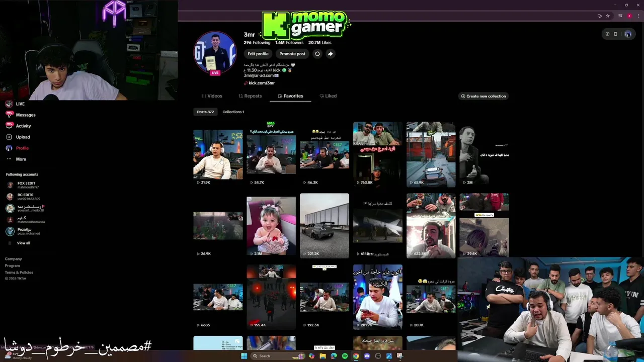The width and height of the screenshot is (644, 362).
Task: Click the Edit profile button
Action: [x=258, y=54]
